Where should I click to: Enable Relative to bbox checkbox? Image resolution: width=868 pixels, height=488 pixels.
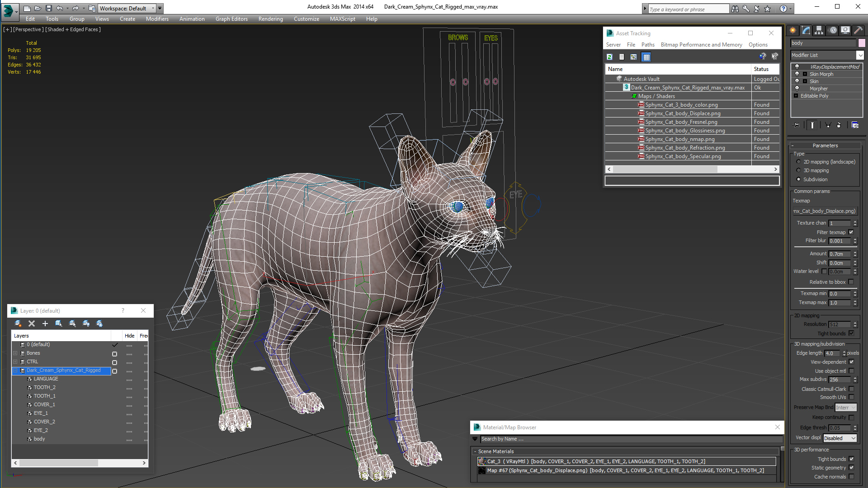(851, 282)
